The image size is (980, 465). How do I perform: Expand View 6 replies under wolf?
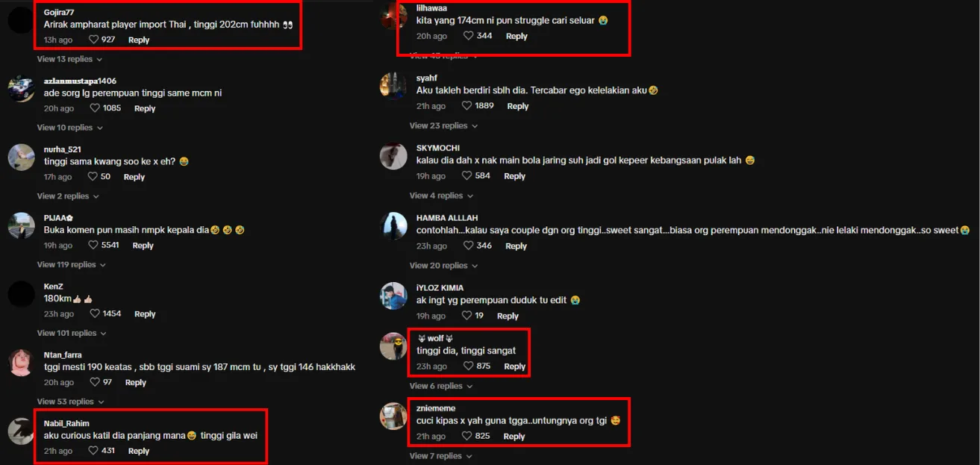pyautogui.click(x=441, y=387)
